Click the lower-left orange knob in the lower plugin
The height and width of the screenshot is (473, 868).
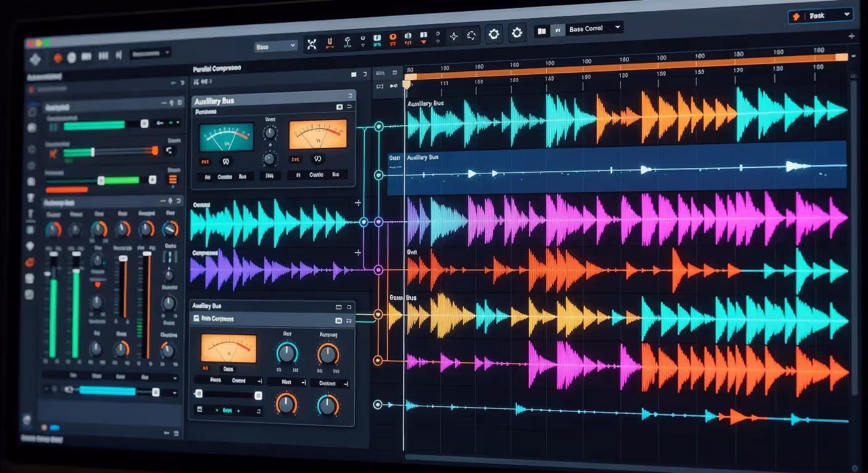286,403
